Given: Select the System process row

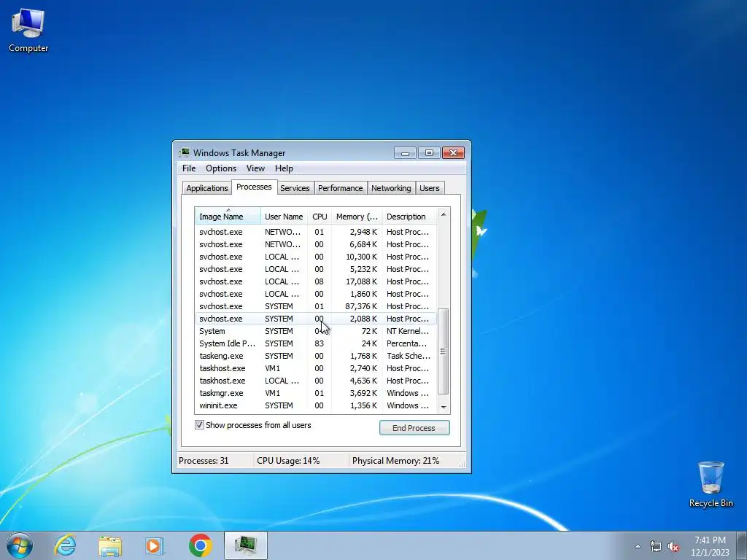Looking at the screenshot, I should [316, 331].
